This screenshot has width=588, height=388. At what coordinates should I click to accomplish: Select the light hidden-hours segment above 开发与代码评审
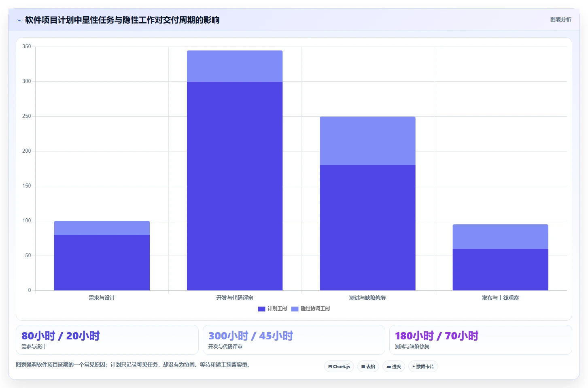(235, 66)
